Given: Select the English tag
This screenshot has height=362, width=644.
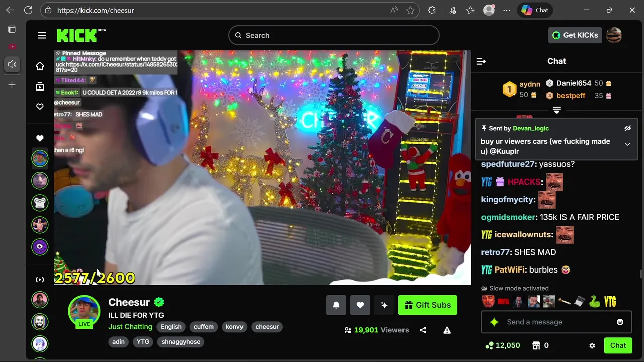Looking at the screenshot, I should [x=171, y=327].
